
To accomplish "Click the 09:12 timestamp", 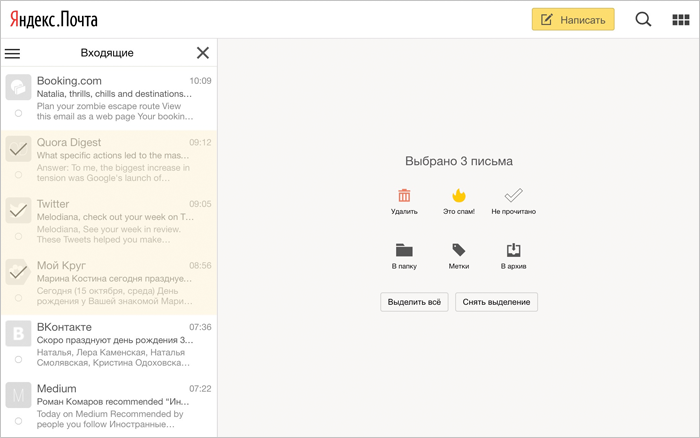I will pyautogui.click(x=200, y=142).
